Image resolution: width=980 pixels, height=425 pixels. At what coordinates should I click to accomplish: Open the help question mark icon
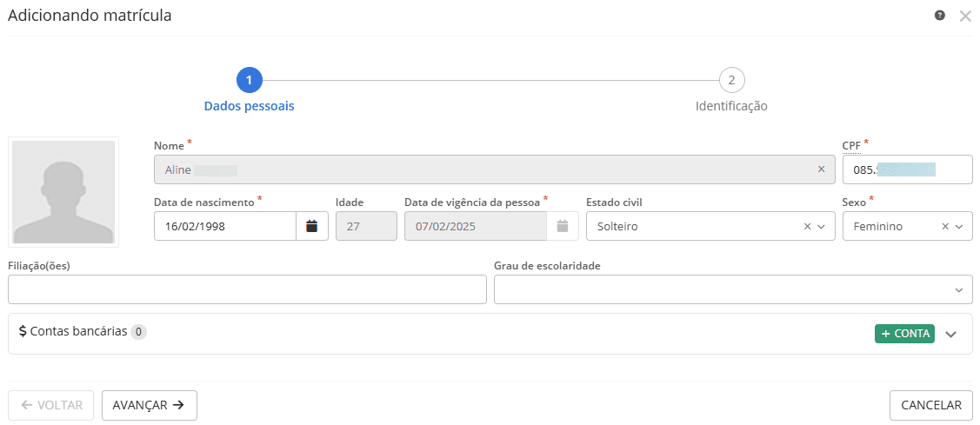tap(939, 16)
